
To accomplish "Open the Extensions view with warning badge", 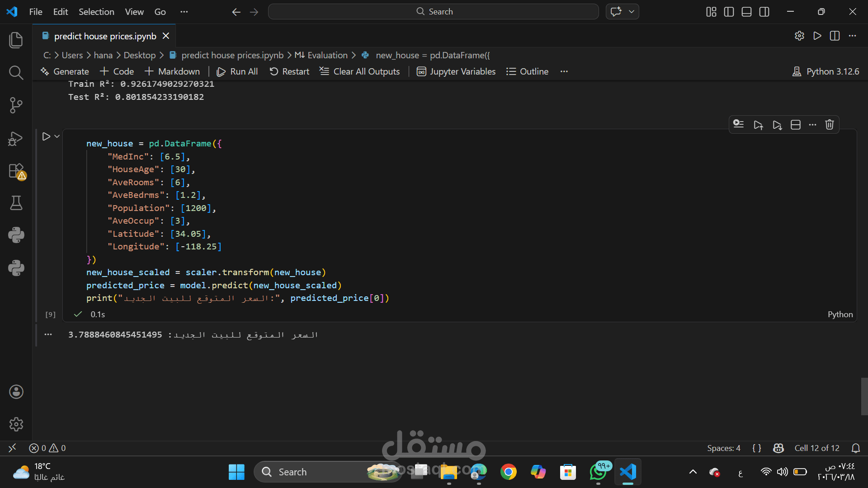I will coord(16,171).
